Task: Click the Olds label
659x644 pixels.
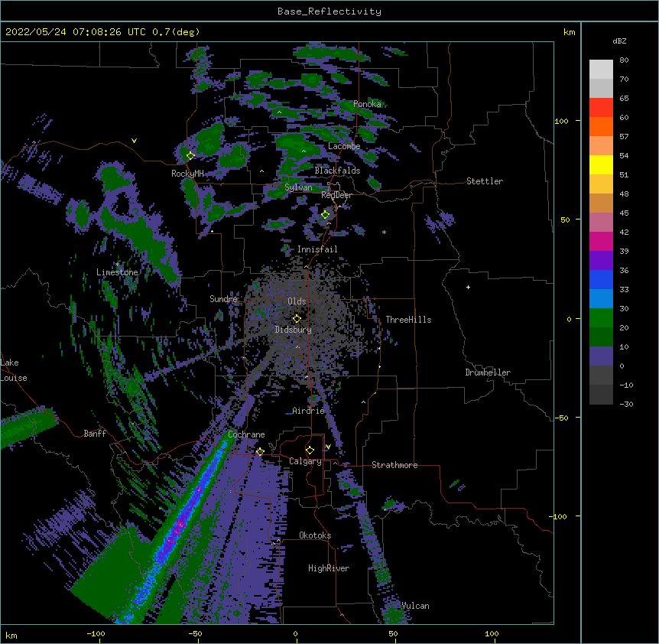Action: click(x=297, y=301)
